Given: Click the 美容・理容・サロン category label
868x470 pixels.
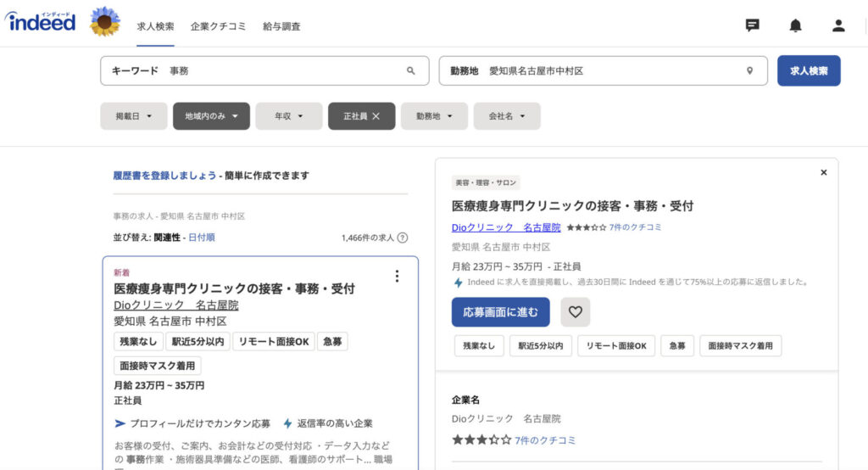Looking at the screenshot, I should [486, 182].
